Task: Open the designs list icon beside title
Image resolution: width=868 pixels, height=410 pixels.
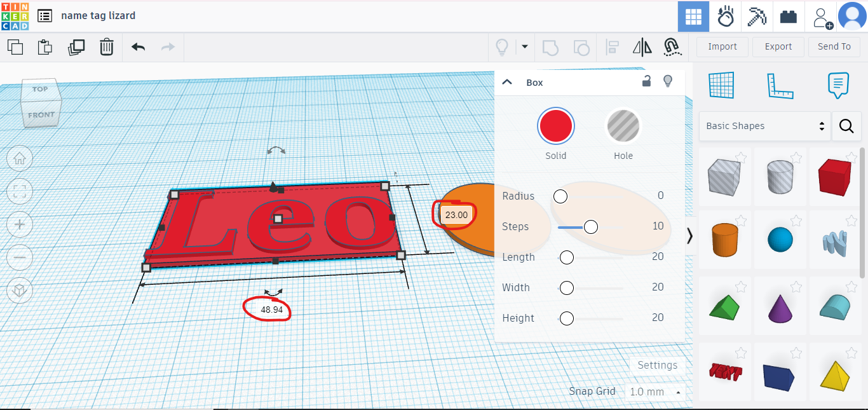Action: [x=45, y=16]
